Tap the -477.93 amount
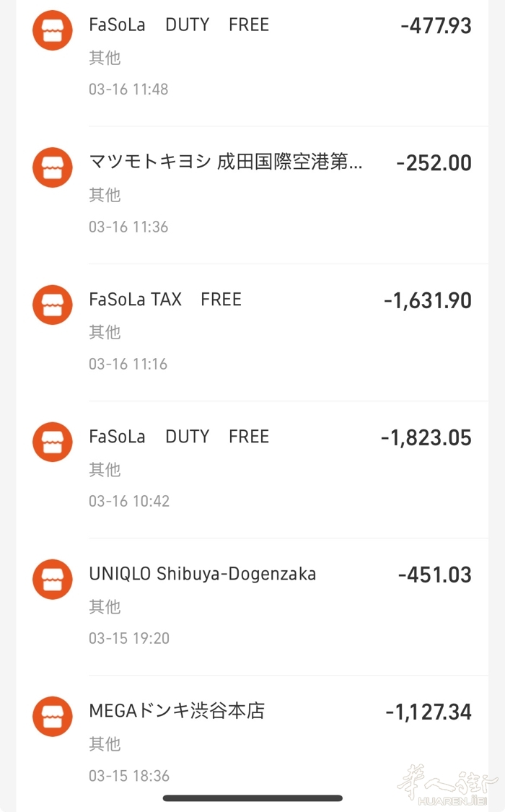The width and height of the screenshot is (505, 812). [x=436, y=26]
